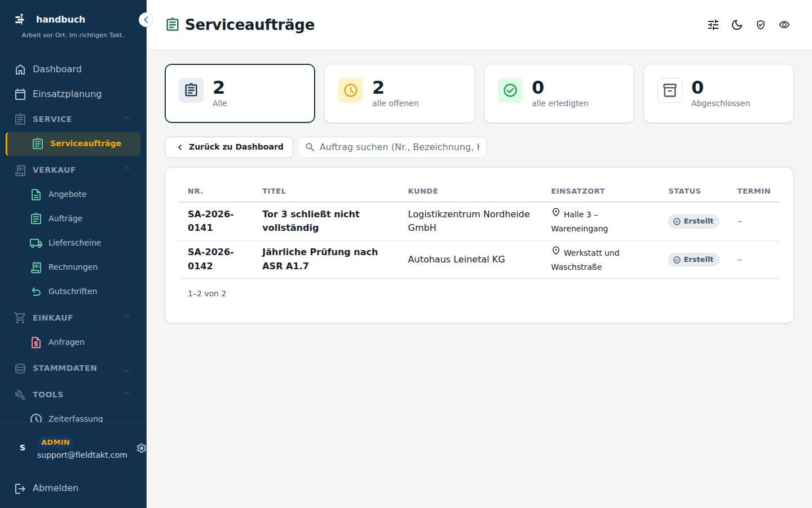Click Erstellt status badge for SA-2026-0141
The width and height of the screenshot is (812, 508).
694,221
